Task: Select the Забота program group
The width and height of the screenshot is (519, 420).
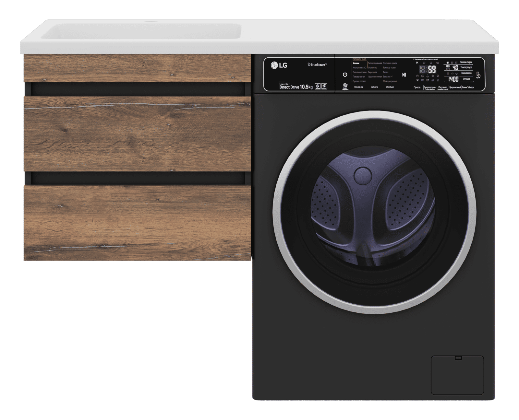Action: click(374, 87)
